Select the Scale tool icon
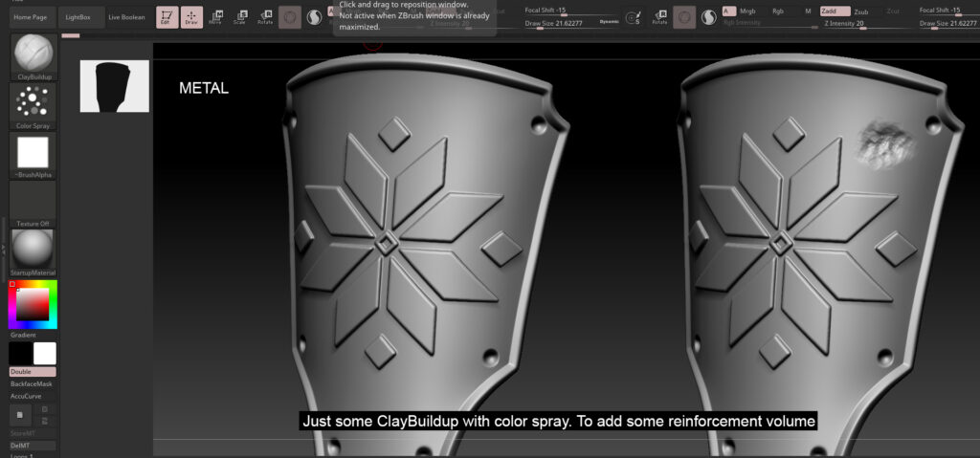The height and width of the screenshot is (458, 980). (x=240, y=17)
